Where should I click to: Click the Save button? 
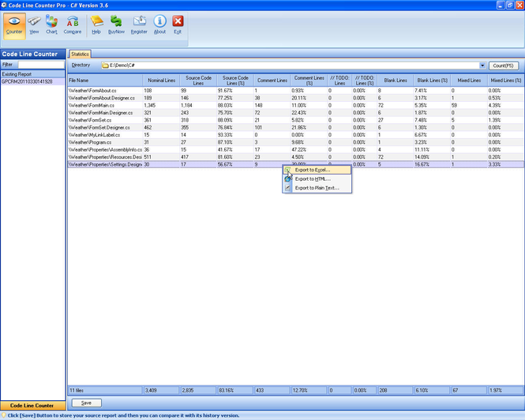click(x=86, y=403)
